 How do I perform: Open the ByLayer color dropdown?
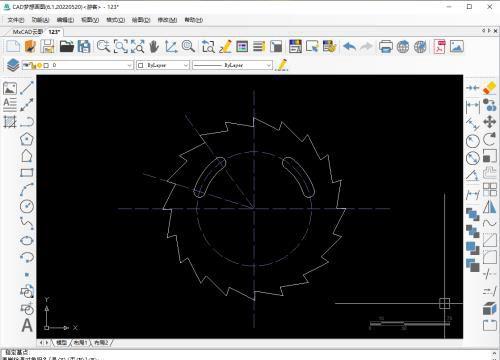(163, 65)
